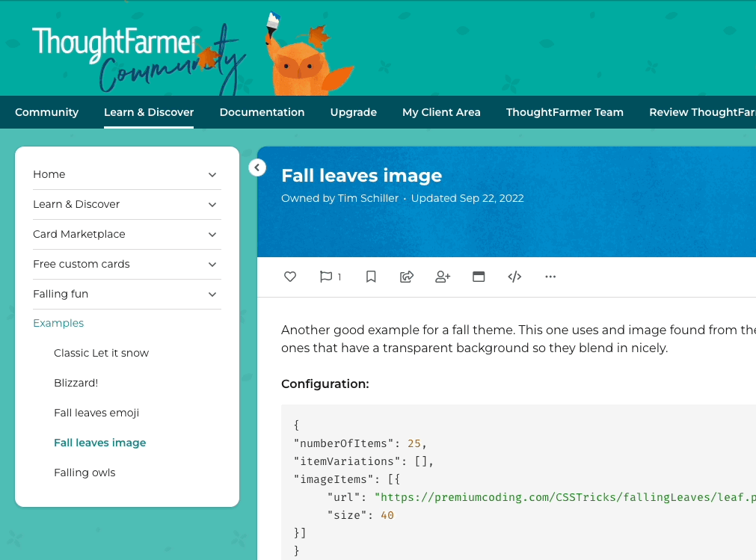Go to the Upgrade menu item

[353, 112]
